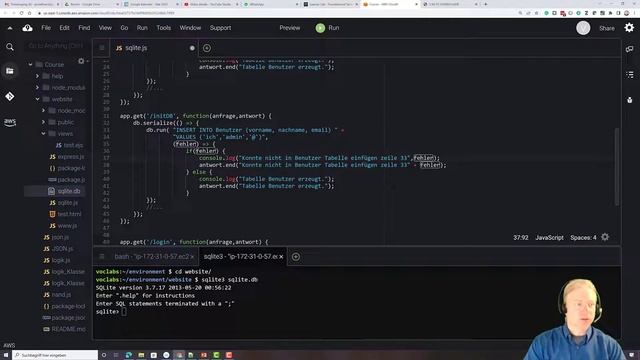Click the sqlite> terminal prompt
The image size is (640, 360).
pyautogui.click(x=107, y=312)
